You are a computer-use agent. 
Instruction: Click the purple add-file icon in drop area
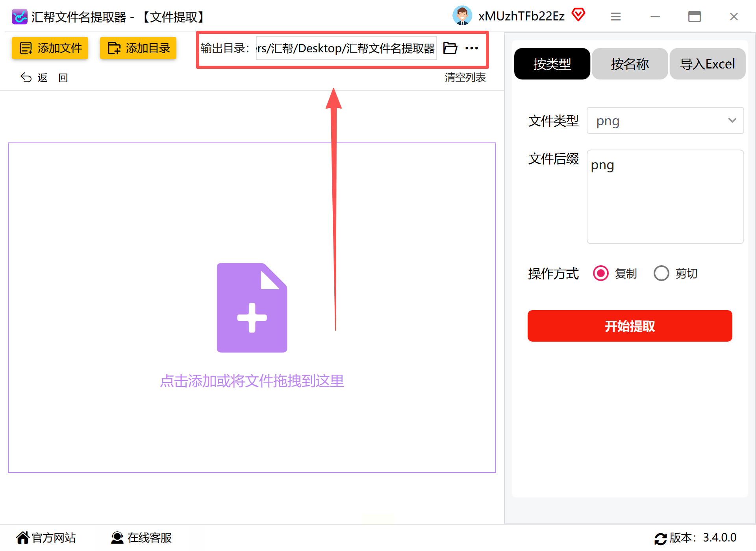pos(252,308)
